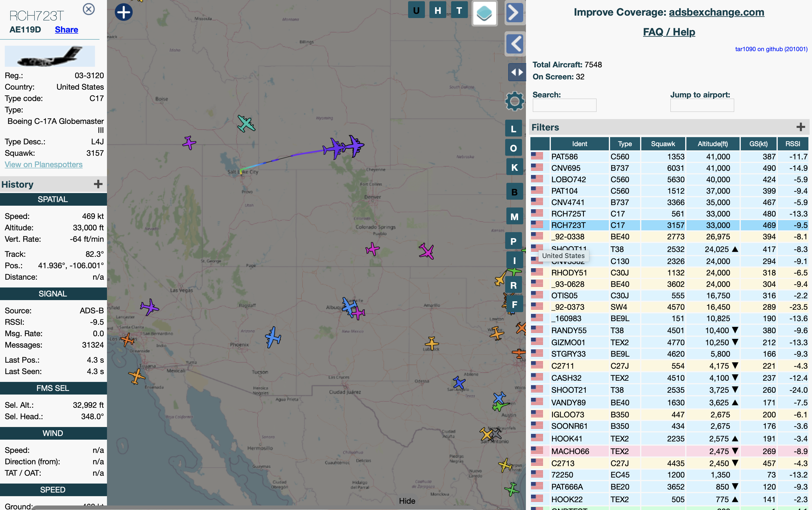Sort table by Ident column
The width and height of the screenshot is (812, 510).
tap(579, 144)
